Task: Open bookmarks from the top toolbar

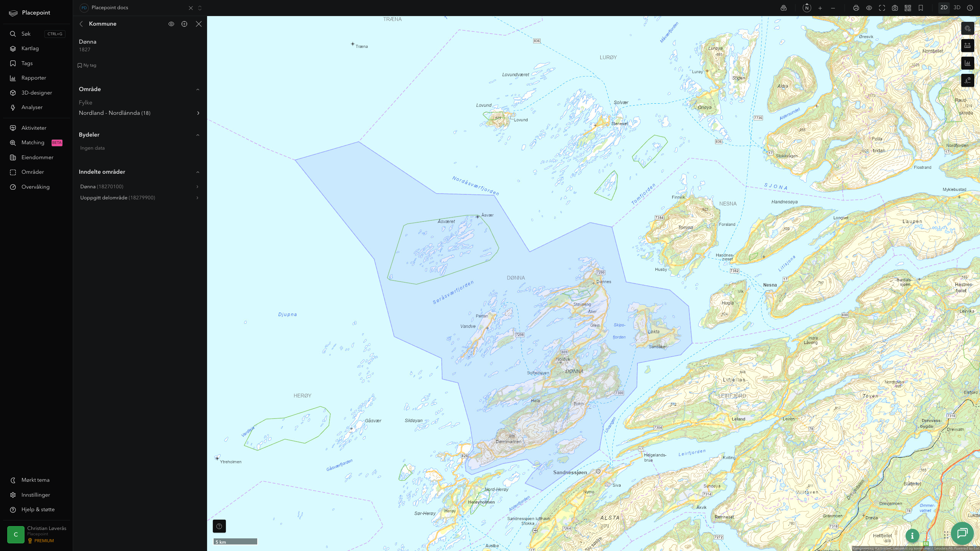Action: point(921,8)
